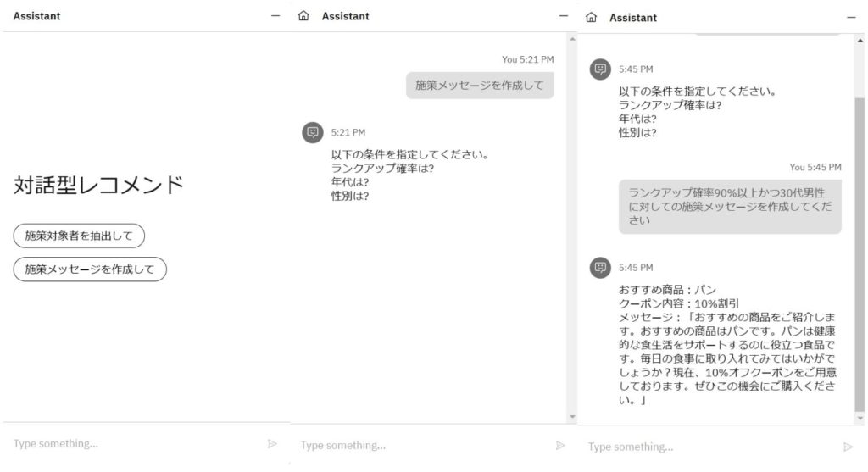868x472 pixels.
Task: Click the bot avatar beside the 5:21 PM message
Action: [313, 132]
